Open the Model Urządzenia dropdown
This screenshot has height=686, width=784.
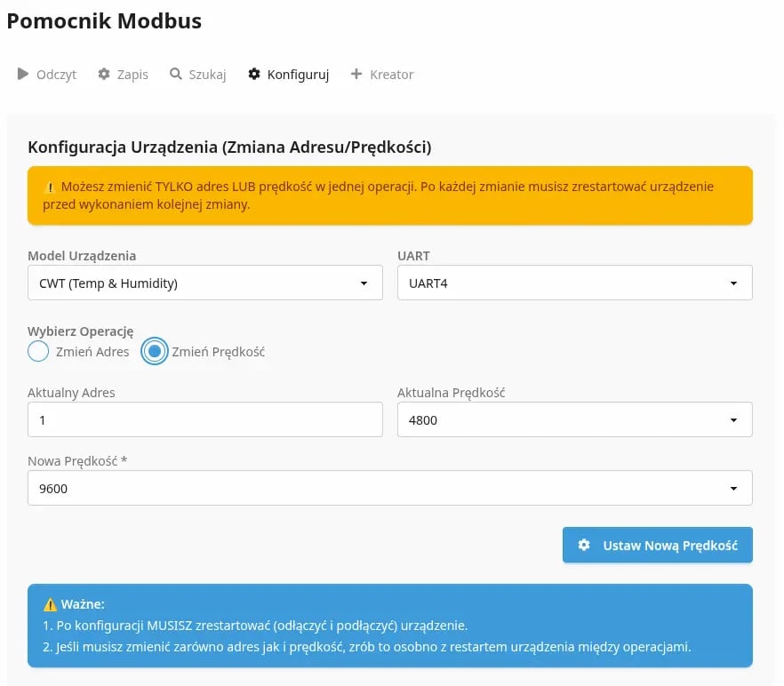[204, 283]
